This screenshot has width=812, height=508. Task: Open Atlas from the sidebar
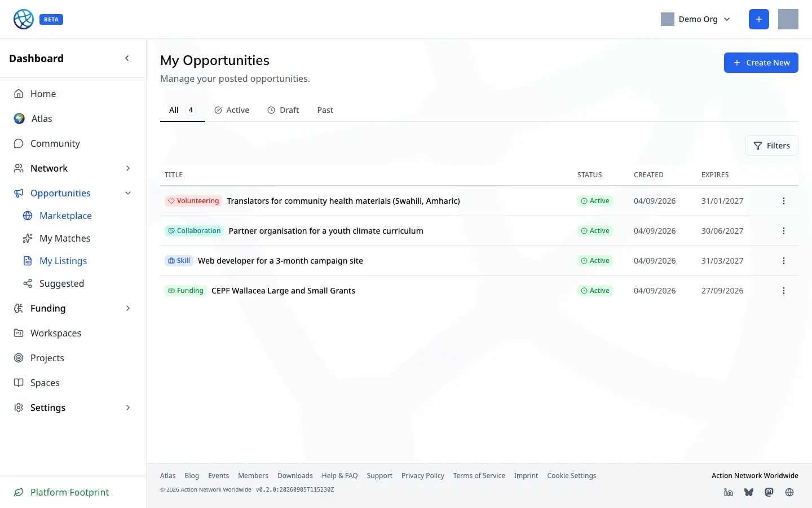click(73, 119)
